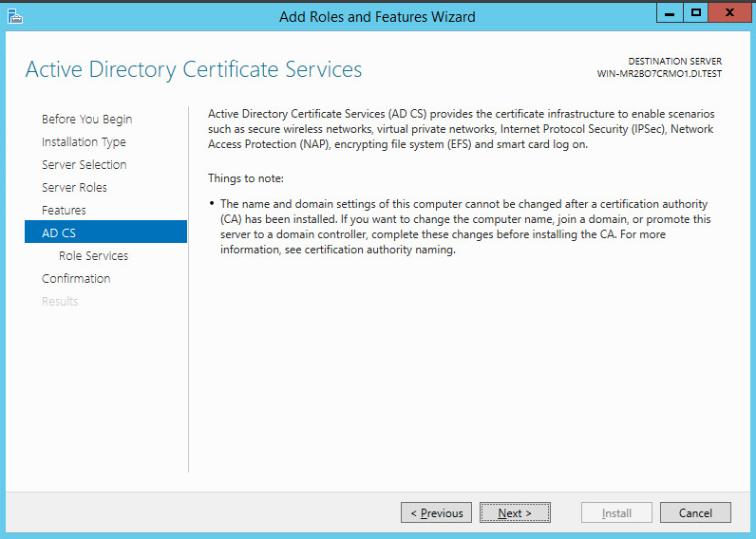Minimize the Add Roles and Features Wizard
The width and height of the screenshot is (756, 539).
[671, 13]
